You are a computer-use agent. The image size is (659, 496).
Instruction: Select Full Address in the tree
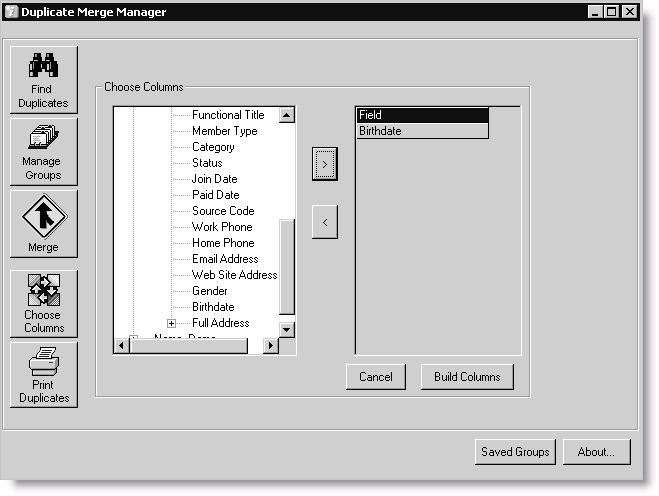[x=221, y=322]
